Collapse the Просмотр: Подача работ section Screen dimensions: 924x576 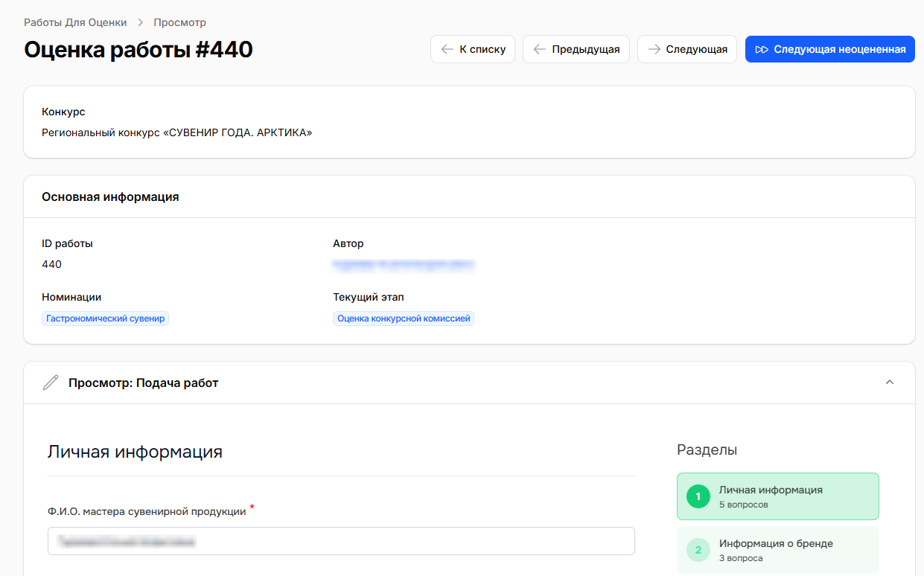(889, 383)
